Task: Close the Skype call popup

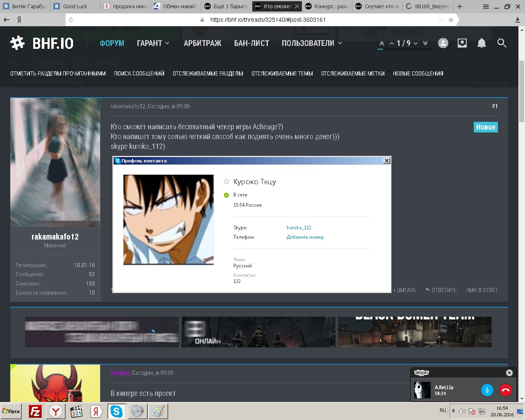Action: 509,373
